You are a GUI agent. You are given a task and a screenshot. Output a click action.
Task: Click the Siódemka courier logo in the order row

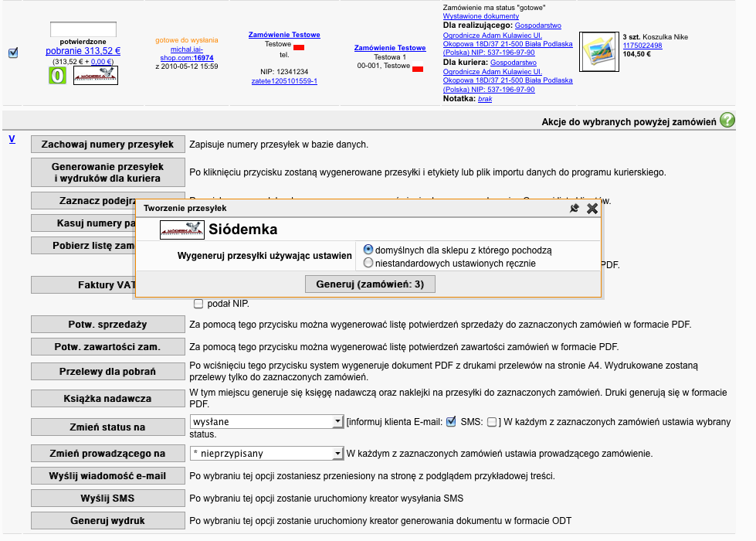[96, 76]
